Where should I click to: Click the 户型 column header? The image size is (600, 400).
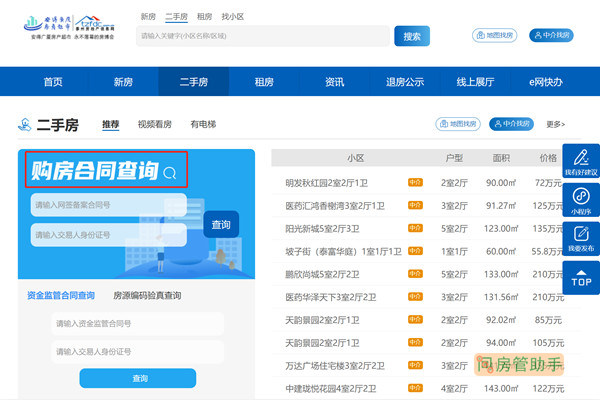(x=454, y=158)
